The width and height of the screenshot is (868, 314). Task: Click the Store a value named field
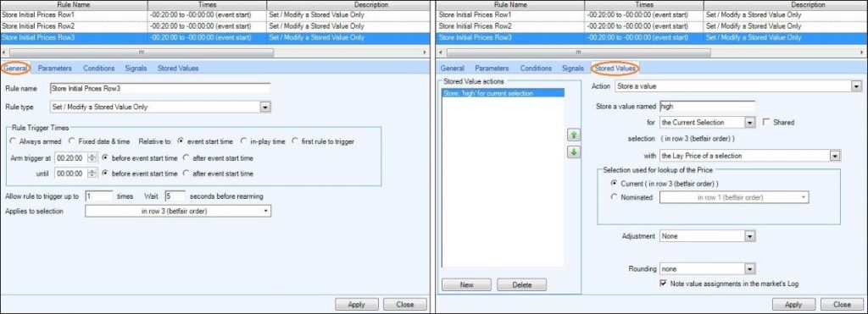point(707,106)
